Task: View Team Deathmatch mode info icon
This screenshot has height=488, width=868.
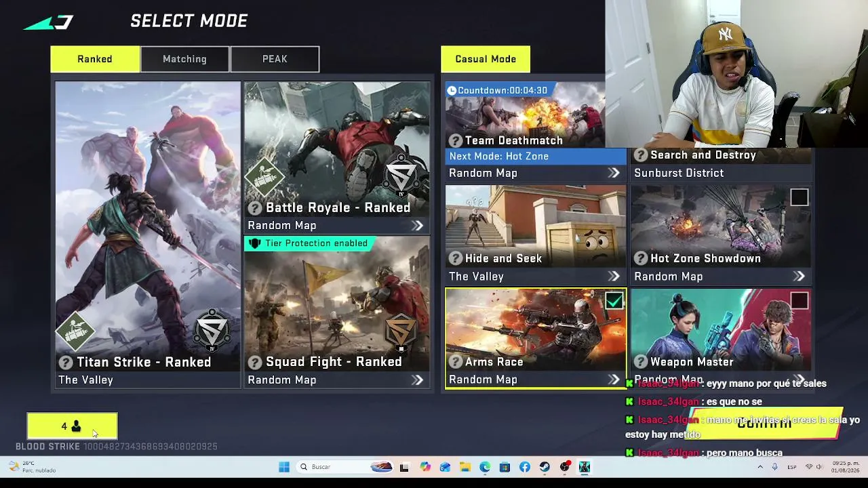Action: pos(456,141)
